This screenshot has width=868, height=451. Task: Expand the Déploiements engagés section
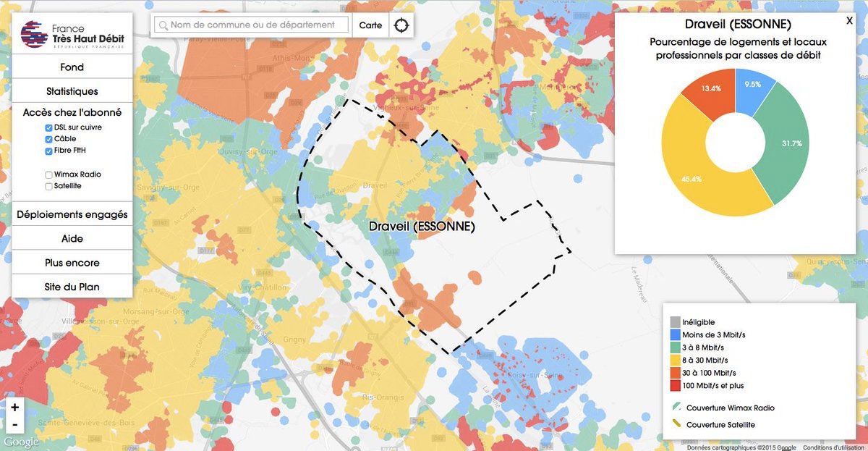pyautogui.click(x=72, y=214)
